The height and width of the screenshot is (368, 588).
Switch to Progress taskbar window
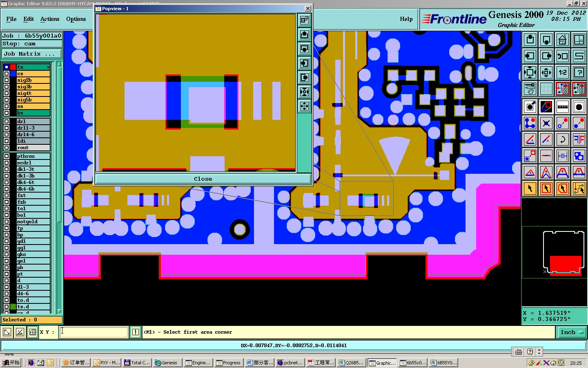[229, 363]
